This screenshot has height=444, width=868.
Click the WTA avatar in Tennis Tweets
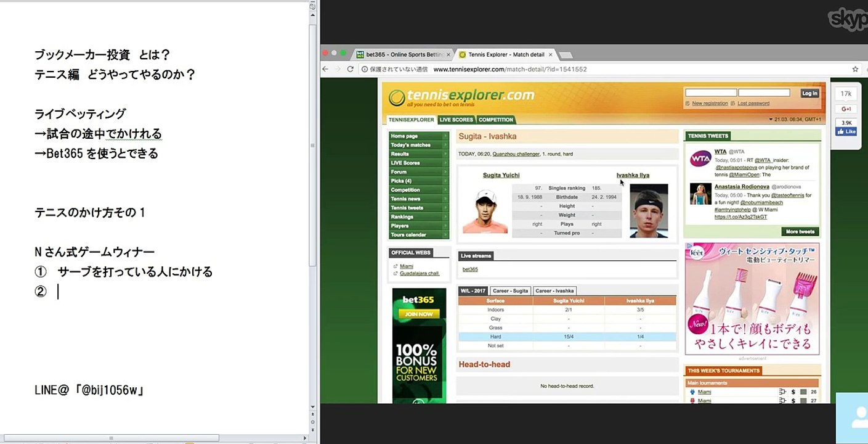click(x=700, y=158)
